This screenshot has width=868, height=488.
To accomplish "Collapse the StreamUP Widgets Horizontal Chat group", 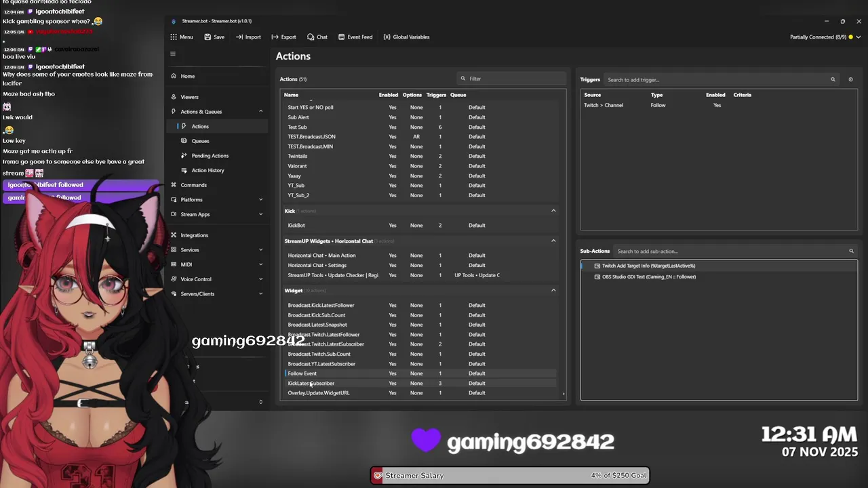I will tap(553, 241).
